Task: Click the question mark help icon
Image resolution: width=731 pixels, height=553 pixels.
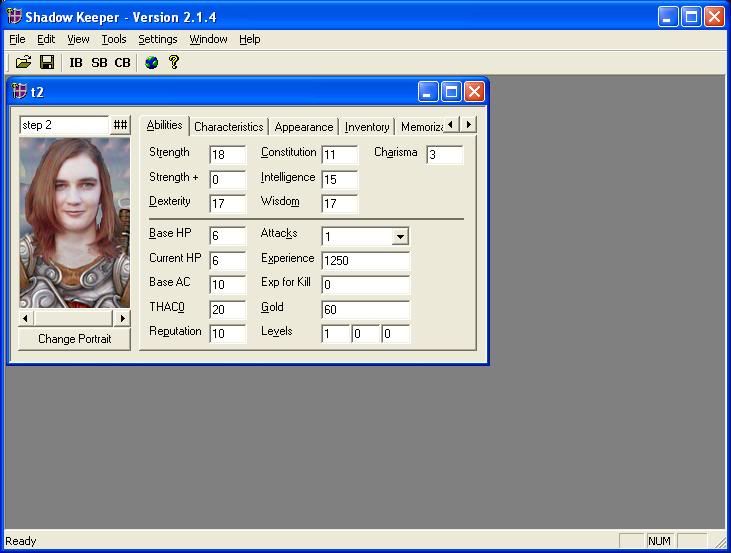Action: 174,62
